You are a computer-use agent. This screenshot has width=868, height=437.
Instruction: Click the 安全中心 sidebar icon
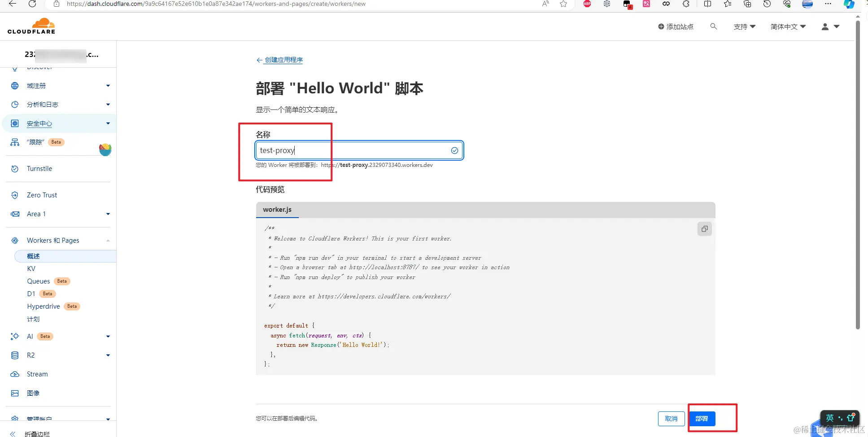[15, 123]
